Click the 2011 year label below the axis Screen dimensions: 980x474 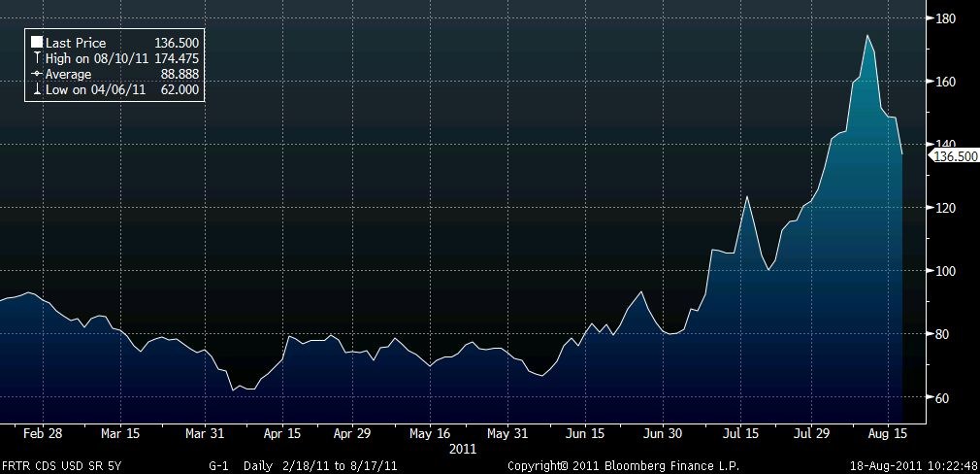coord(464,449)
